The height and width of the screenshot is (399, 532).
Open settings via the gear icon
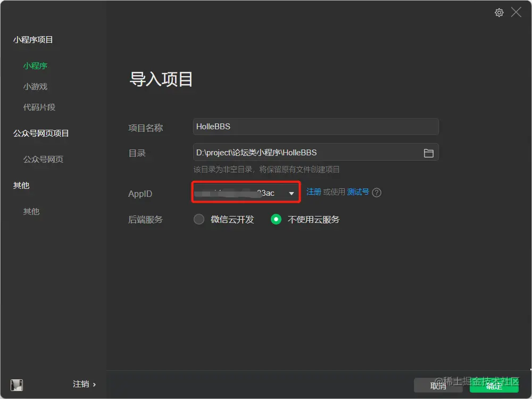pos(499,13)
